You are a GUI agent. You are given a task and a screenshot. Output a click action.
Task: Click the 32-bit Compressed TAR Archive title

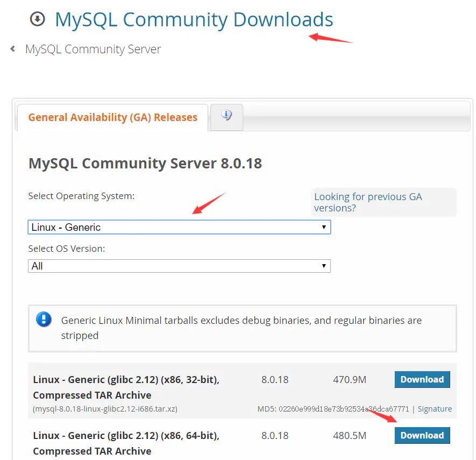(x=126, y=387)
